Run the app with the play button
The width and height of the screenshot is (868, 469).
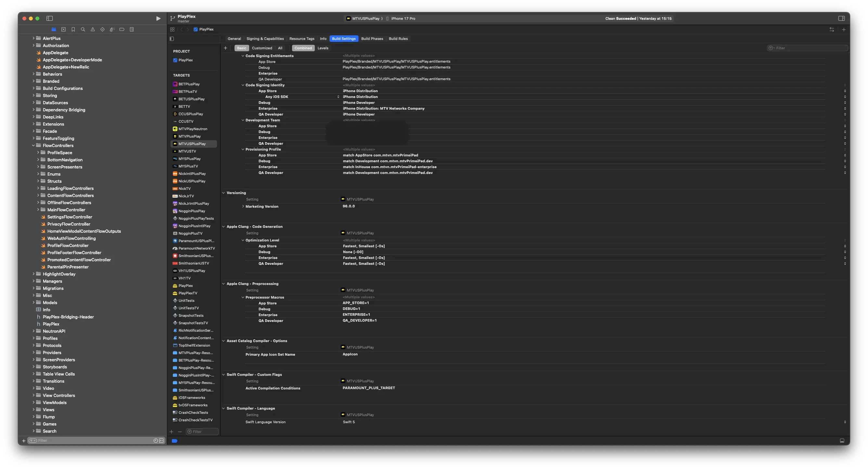pyautogui.click(x=158, y=19)
